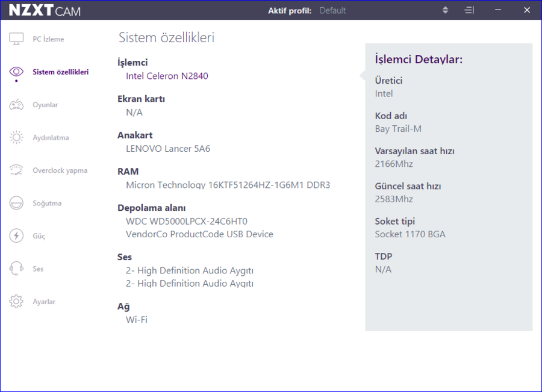
Task: Open the Aktif profil up-down selector arrows
Action: coord(445,10)
